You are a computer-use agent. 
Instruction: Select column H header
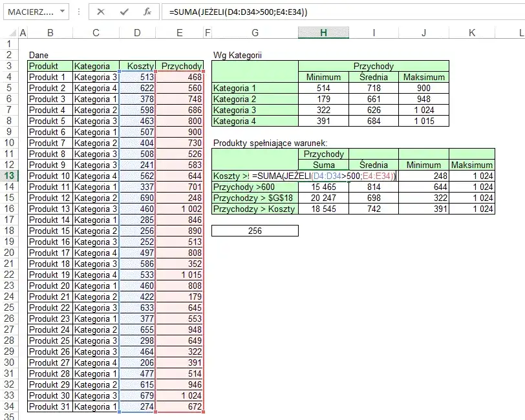323,33
